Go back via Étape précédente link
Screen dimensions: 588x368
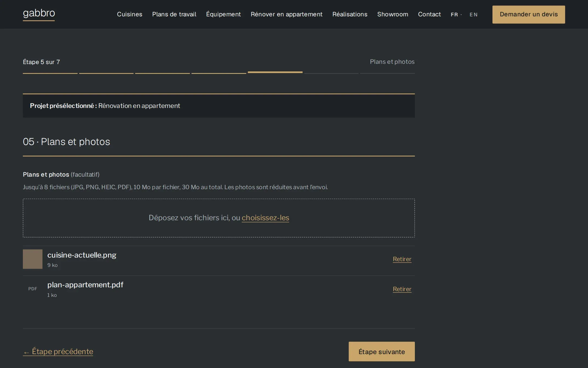[58, 351]
